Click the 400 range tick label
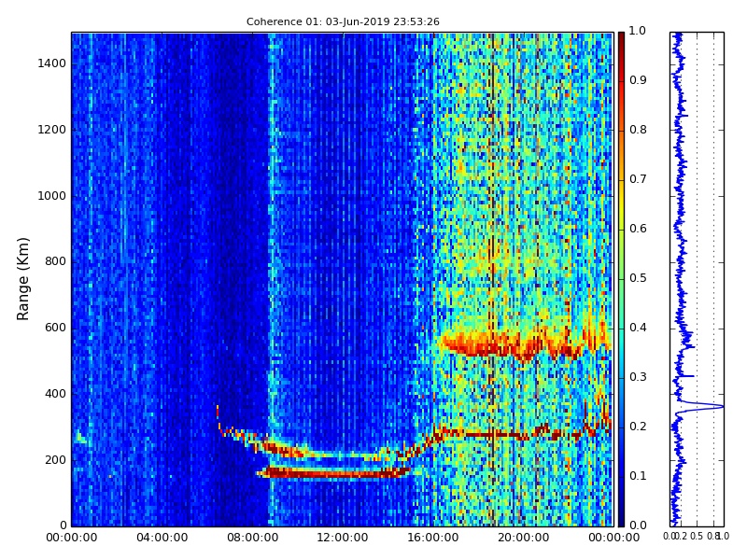 (x=55, y=394)
